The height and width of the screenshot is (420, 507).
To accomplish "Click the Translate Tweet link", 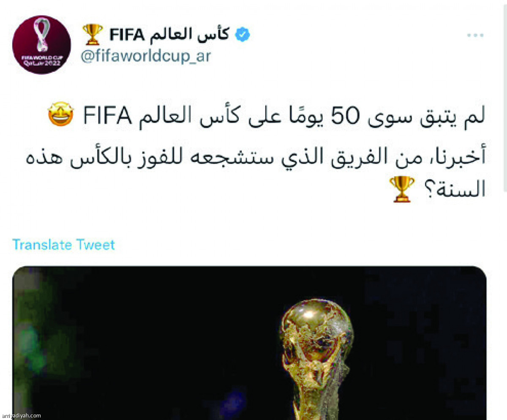I will (x=63, y=245).
